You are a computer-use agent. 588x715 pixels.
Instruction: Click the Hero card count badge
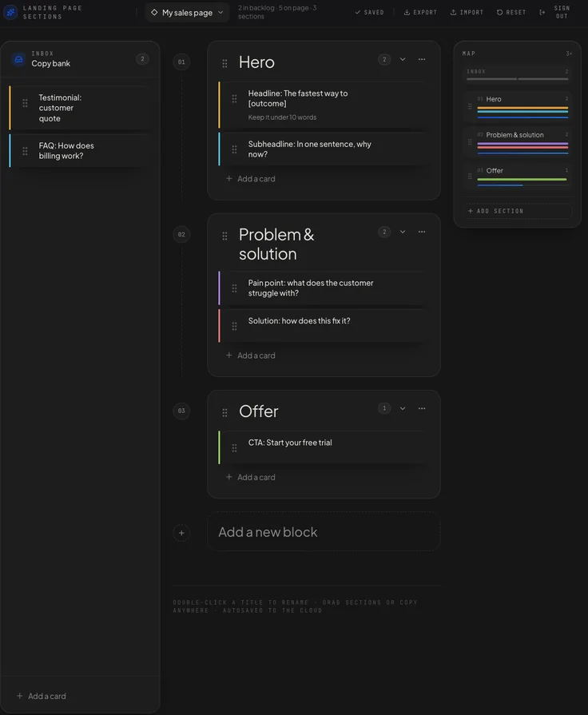pyautogui.click(x=384, y=59)
